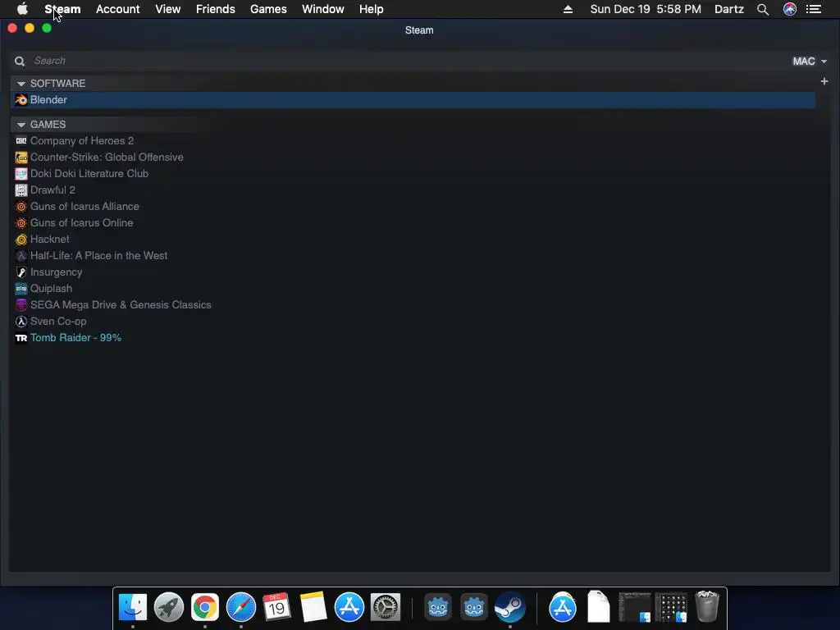Viewport: 840px width, 630px height.
Task: Click the Doki Doki Literature Club icon
Action: pyautogui.click(x=21, y=174)
